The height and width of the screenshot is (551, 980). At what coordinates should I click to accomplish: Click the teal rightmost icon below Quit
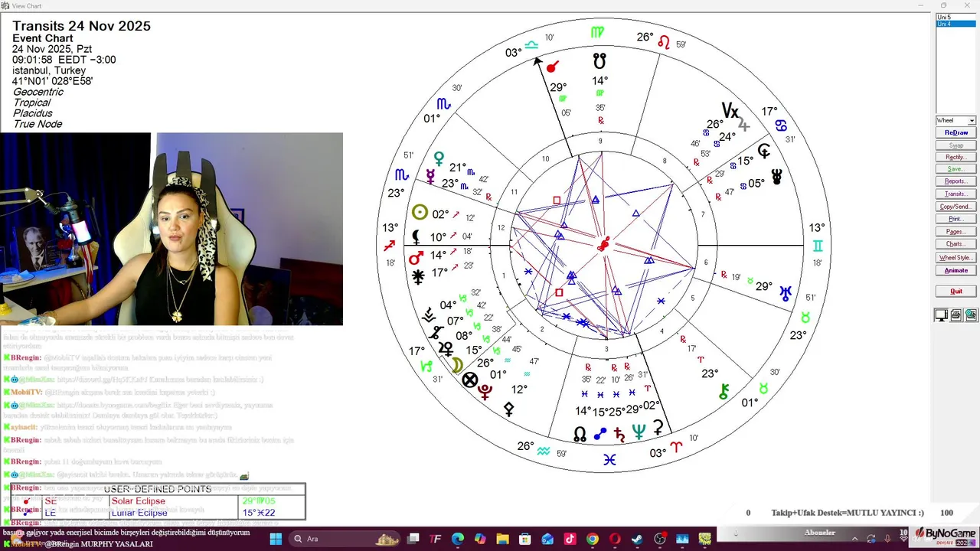pos(971,315)
